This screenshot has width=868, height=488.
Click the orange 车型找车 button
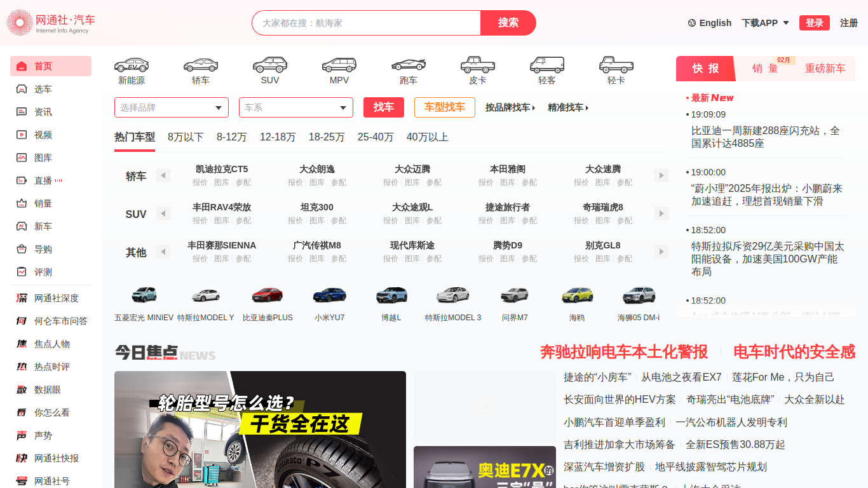[445, 107]
